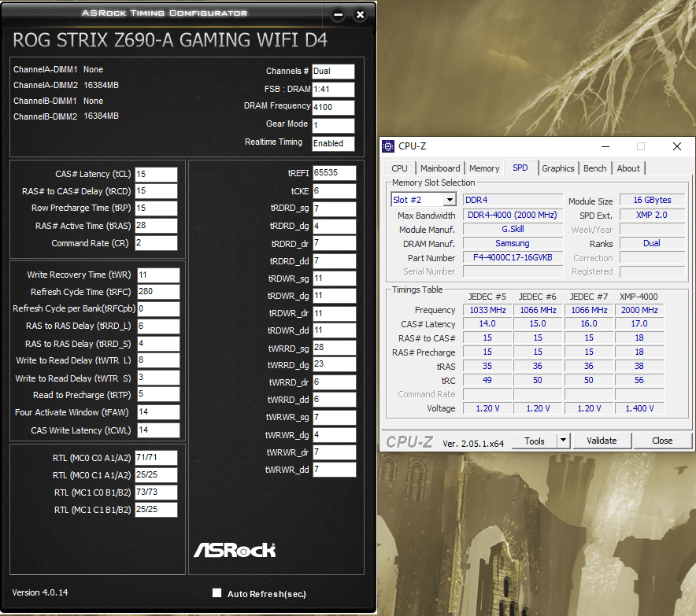Click the XMP-4000 frequency 2000 MHz cell

coord(639,310)
